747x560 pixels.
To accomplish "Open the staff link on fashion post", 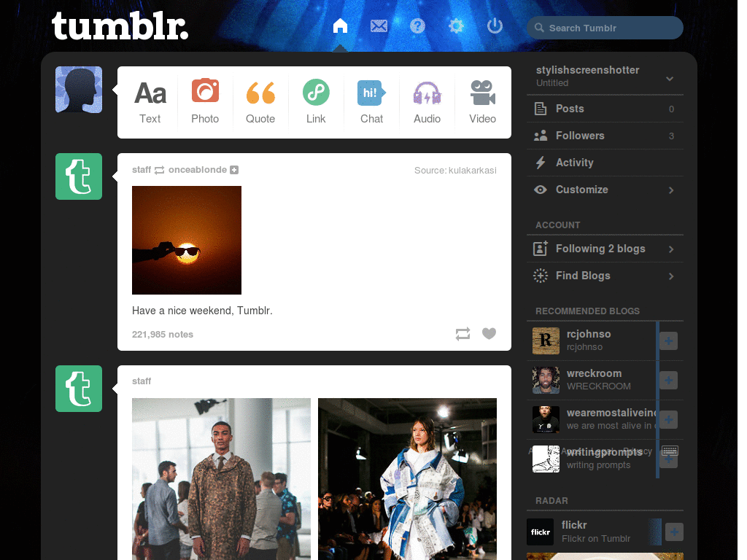I will click(142, 381).
